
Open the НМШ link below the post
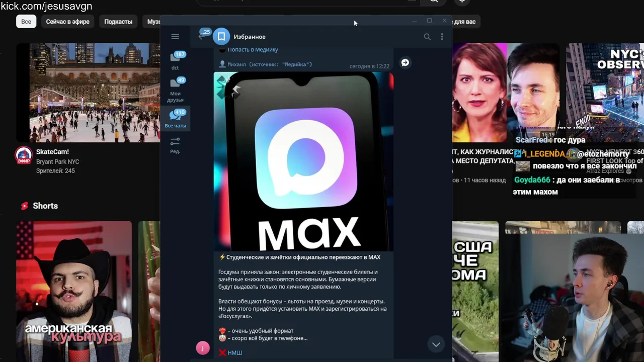(x=234, y=353)
